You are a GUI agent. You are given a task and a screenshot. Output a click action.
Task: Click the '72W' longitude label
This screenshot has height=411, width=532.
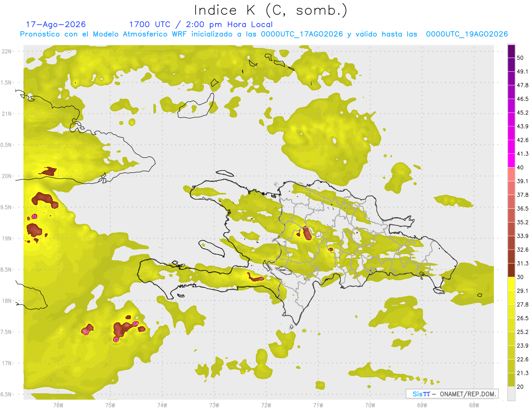pyautogui.click(x=266, y=405)
